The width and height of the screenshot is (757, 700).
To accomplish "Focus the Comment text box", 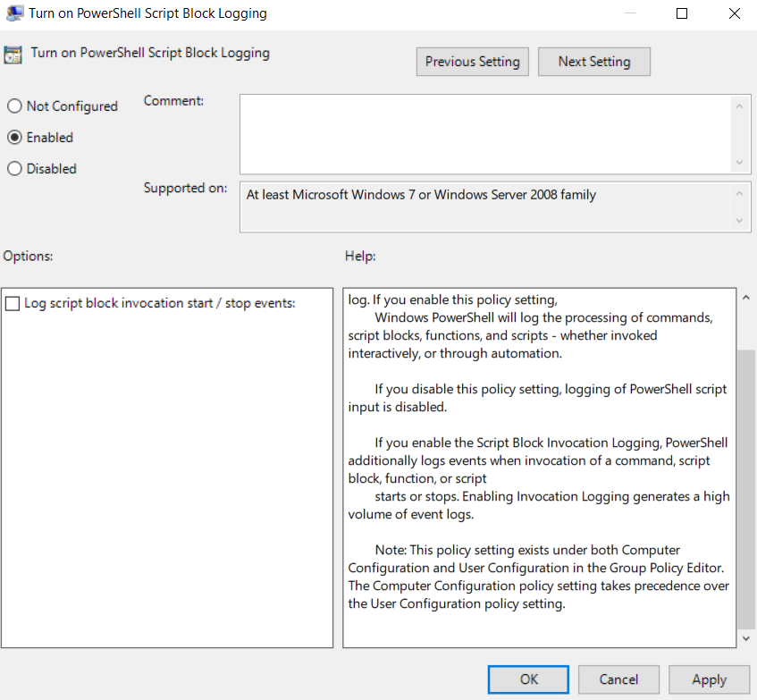I will (x=484, y=134).
